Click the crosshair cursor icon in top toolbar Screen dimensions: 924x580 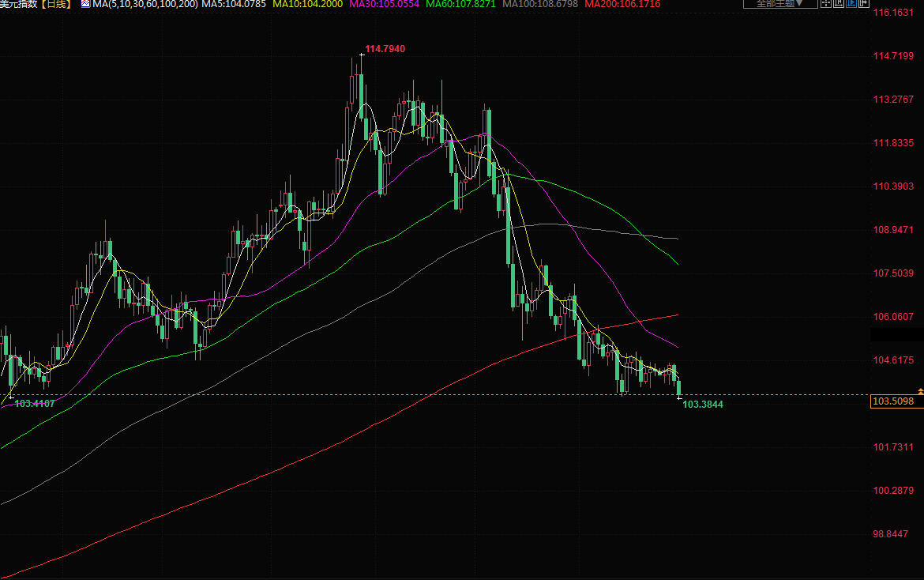(826, 3)
